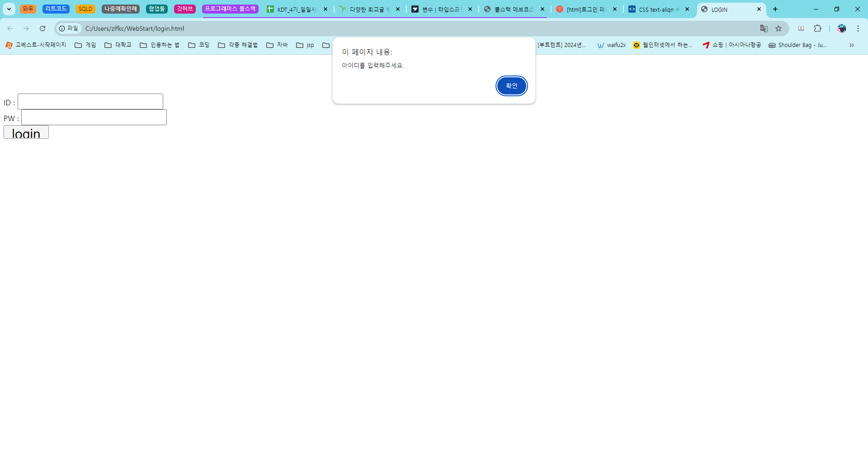868x470 pixels.
Task: Click the ID input field
Action: tap(90, 102)
